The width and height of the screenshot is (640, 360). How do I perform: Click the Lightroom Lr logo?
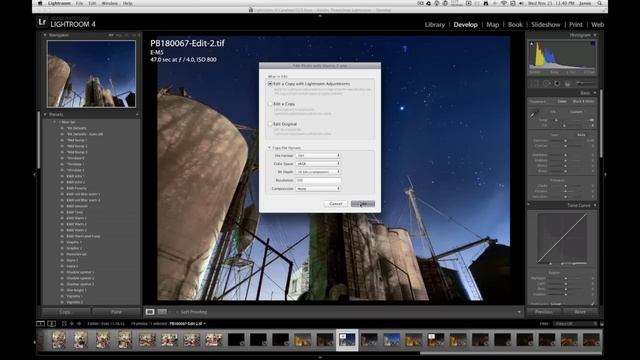click(42, 22)
